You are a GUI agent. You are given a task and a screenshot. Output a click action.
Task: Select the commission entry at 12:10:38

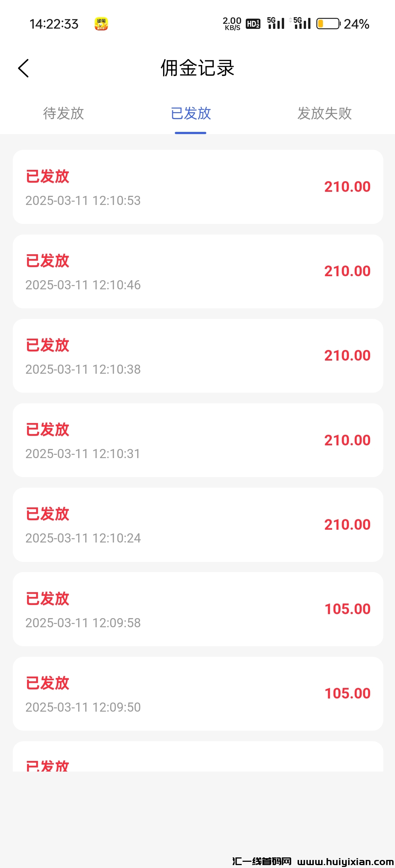198,356
